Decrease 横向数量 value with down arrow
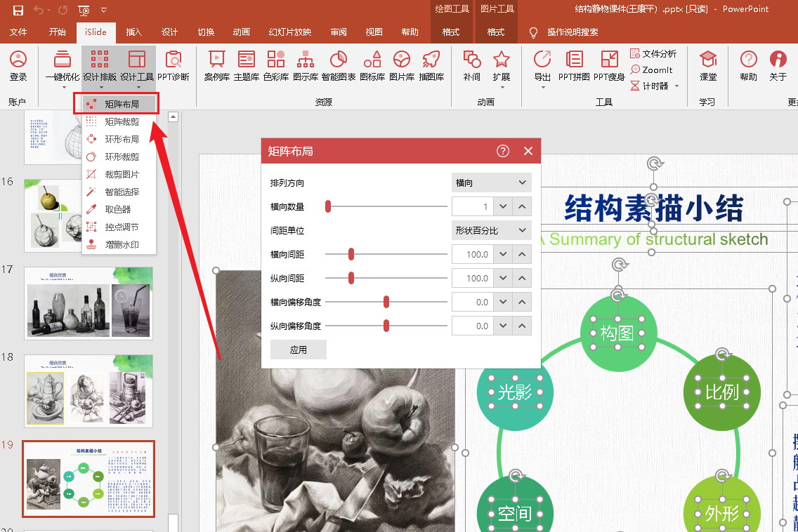The width and height of the screenshot is (798, 532). [503, 206]
